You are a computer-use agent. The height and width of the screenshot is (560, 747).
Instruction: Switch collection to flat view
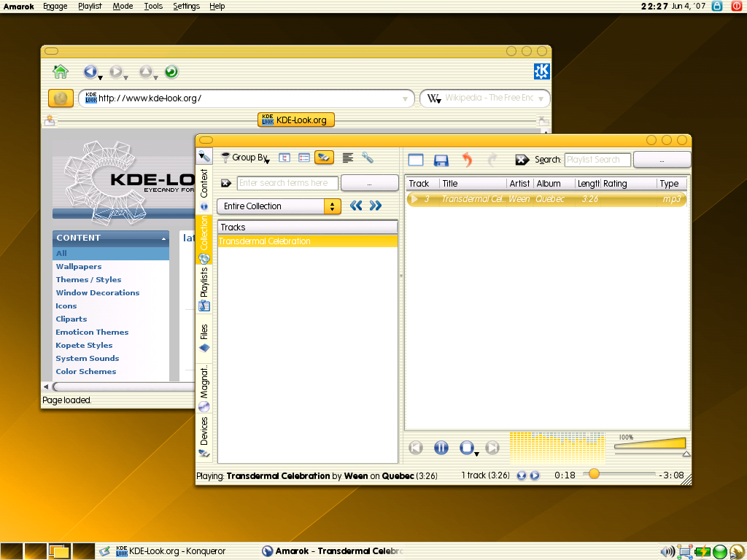[304, 157]
